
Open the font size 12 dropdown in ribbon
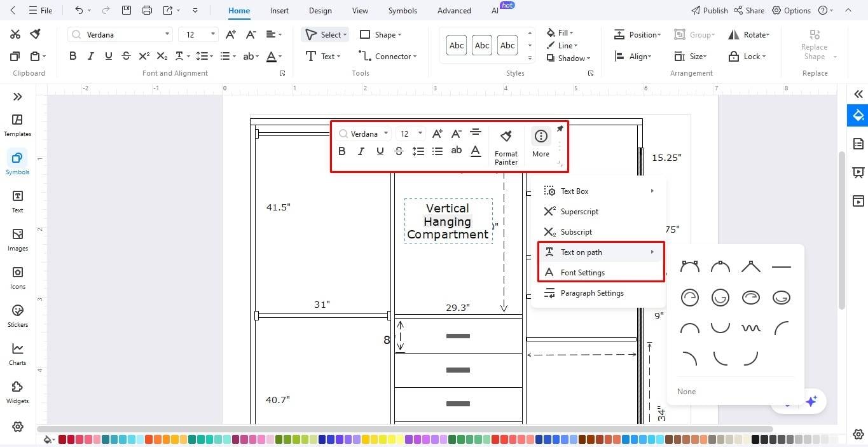click(213, 34)
